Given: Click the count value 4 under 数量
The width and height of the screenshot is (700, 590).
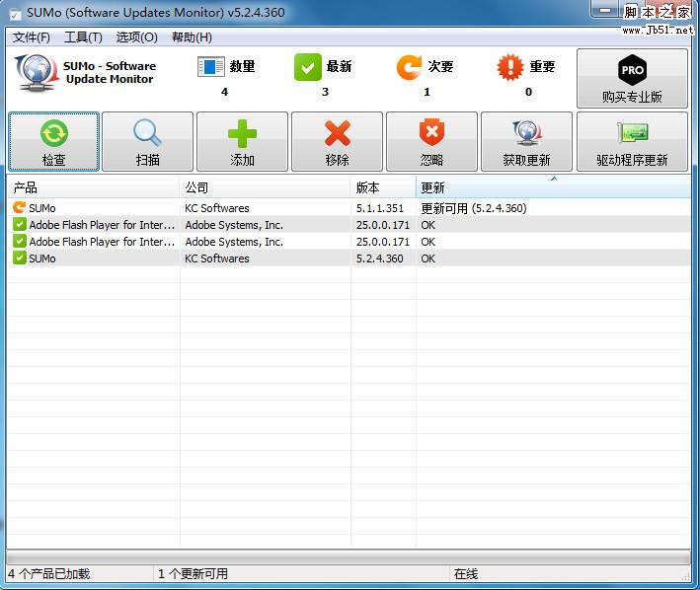Looking at the screenshot, I should [x=224, y=92].
